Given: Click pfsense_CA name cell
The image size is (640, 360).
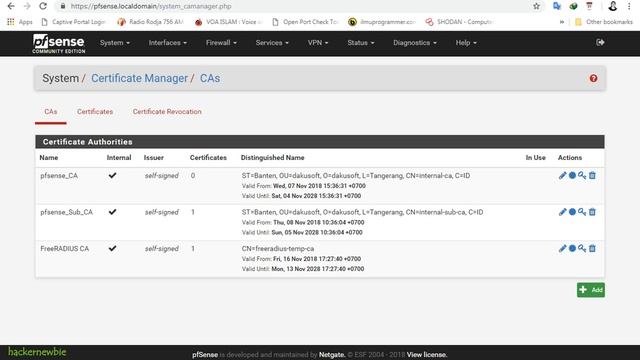Looking at the screenshot, I should click(x=59, y=176).
